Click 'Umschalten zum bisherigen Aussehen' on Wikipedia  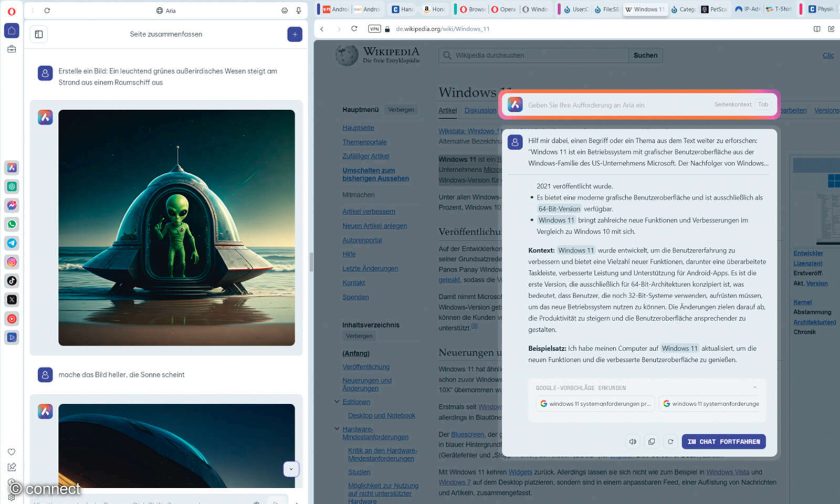375,174
